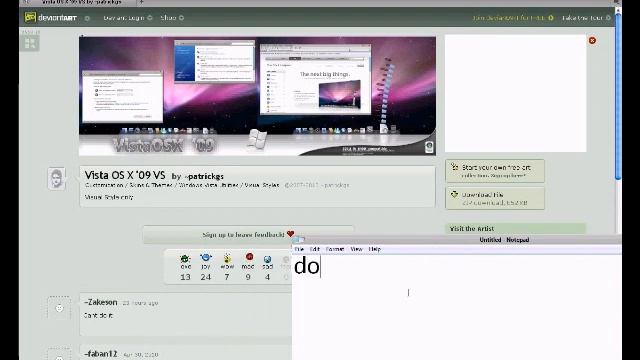Click the red heart icon
The width and height of the screenshot is (640, 360).
point(290,234)
